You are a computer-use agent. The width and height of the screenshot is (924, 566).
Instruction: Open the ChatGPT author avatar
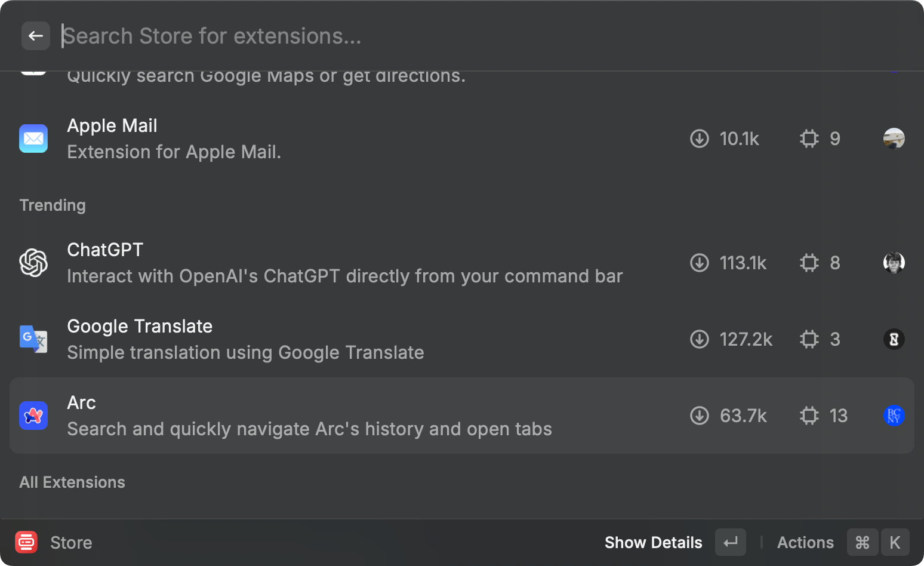[x=894, y=263]
